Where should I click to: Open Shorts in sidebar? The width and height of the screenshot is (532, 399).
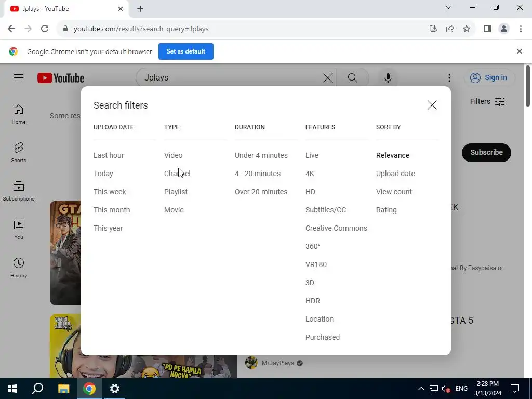[x=19, y=153]
